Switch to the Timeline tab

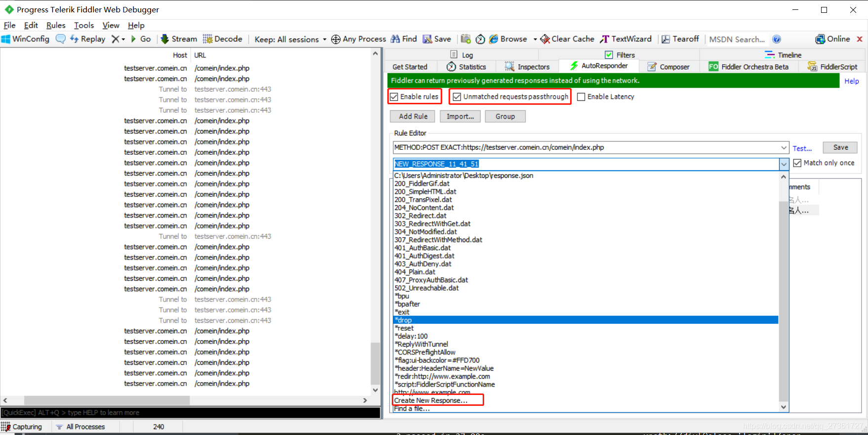tap(783, 55)
